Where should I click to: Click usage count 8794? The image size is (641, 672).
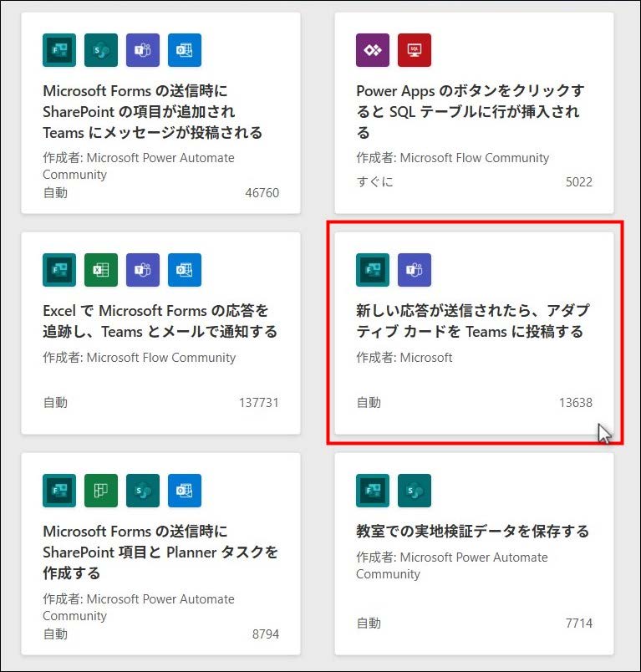[x=265, y=634]
